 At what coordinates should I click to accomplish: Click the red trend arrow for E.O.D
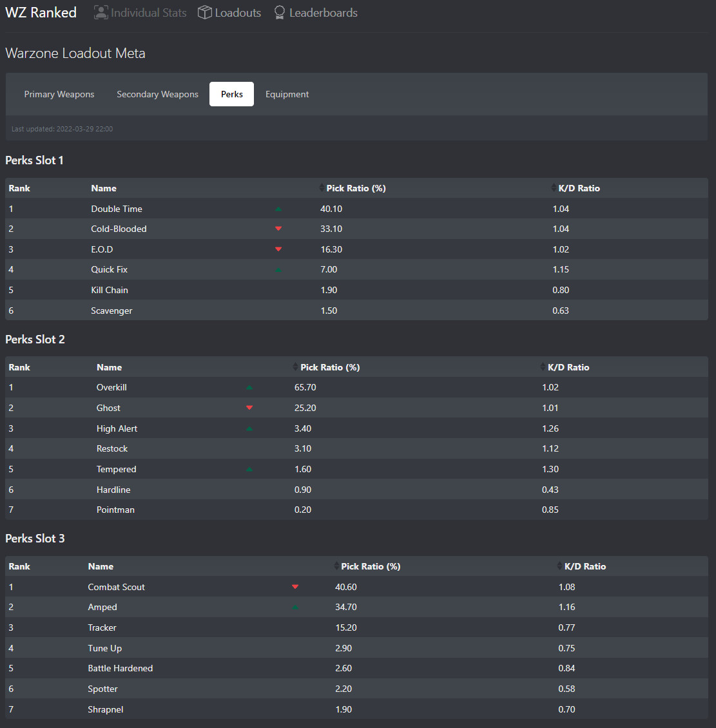pyautogui.click(x=278, y=249)
